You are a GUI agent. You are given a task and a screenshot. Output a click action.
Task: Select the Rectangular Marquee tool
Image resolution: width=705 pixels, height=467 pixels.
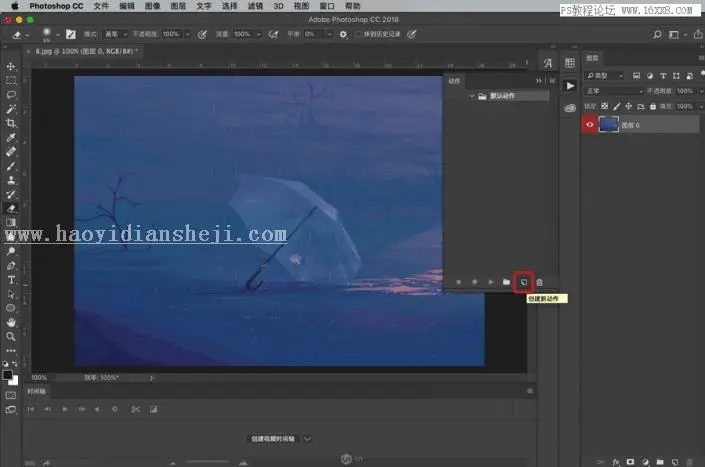pyautogui.click(x=11, y=81)
